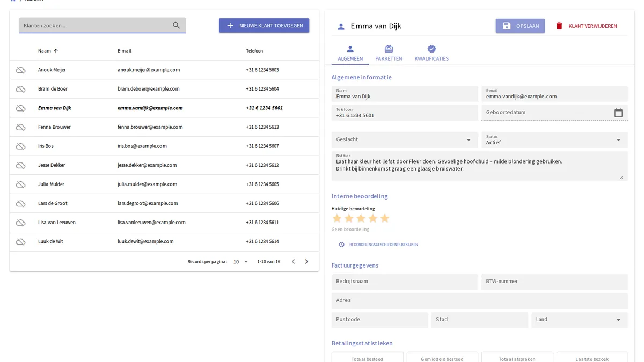Switch to the Pakketten tab
This screenshot has height=362, width=644.
pos(389,54)
